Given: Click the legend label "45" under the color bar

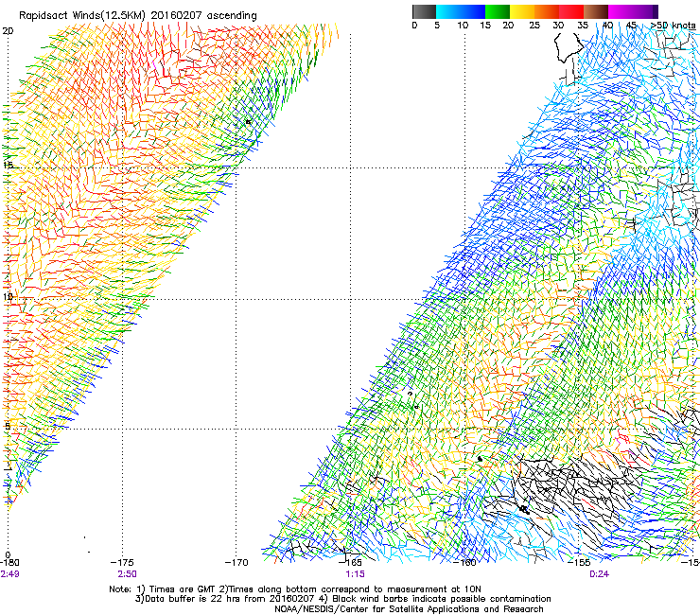Looking at the screenshot, I should pyautogui.click(x=631, y=26).
